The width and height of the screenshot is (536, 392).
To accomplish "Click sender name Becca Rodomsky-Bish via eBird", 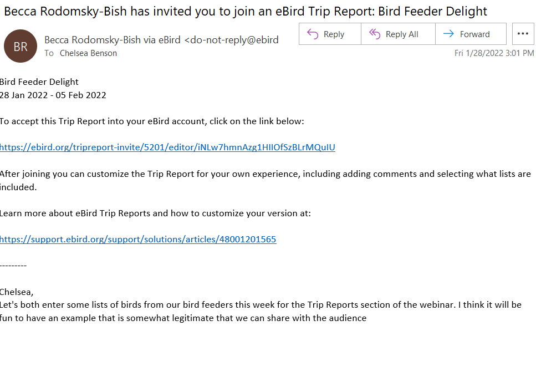I will [x=113, y=40].
